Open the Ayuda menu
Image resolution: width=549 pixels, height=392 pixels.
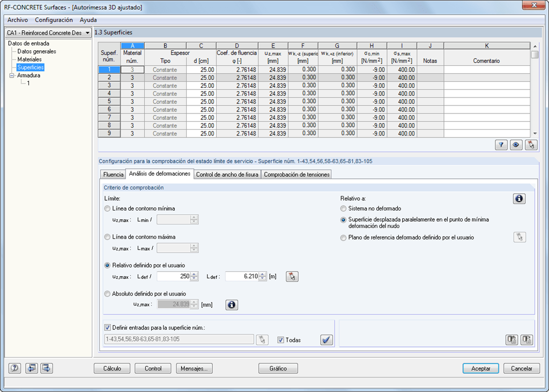pyautogui.click(x=88, y=20)
